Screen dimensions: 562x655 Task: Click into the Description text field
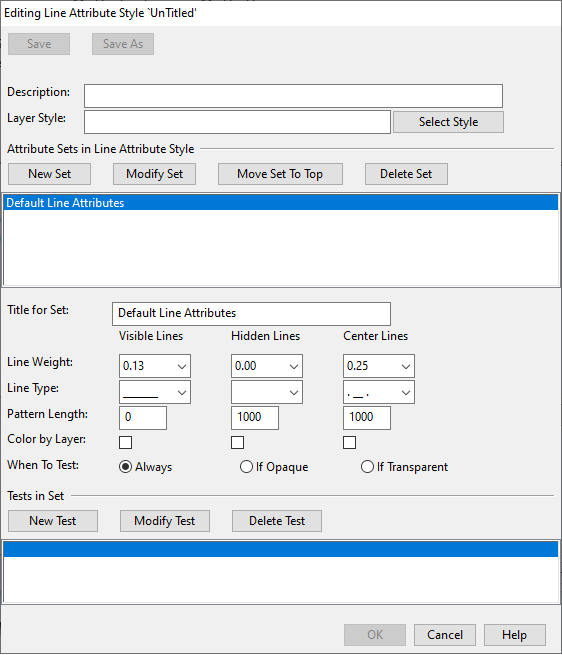coord(293,96)
